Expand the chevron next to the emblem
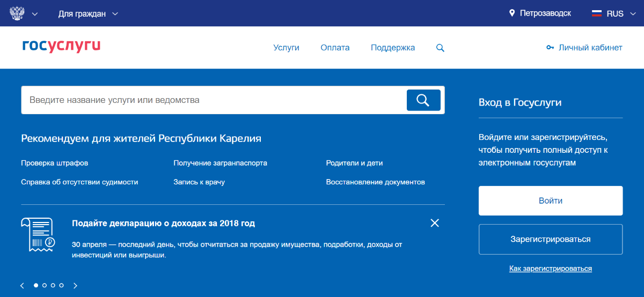 [35, 14]
